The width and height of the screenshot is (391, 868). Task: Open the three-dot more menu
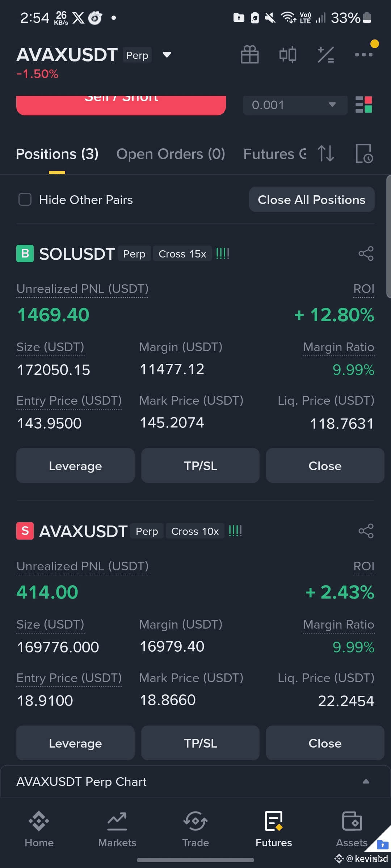pyautogui.click(x=363, y=55)
